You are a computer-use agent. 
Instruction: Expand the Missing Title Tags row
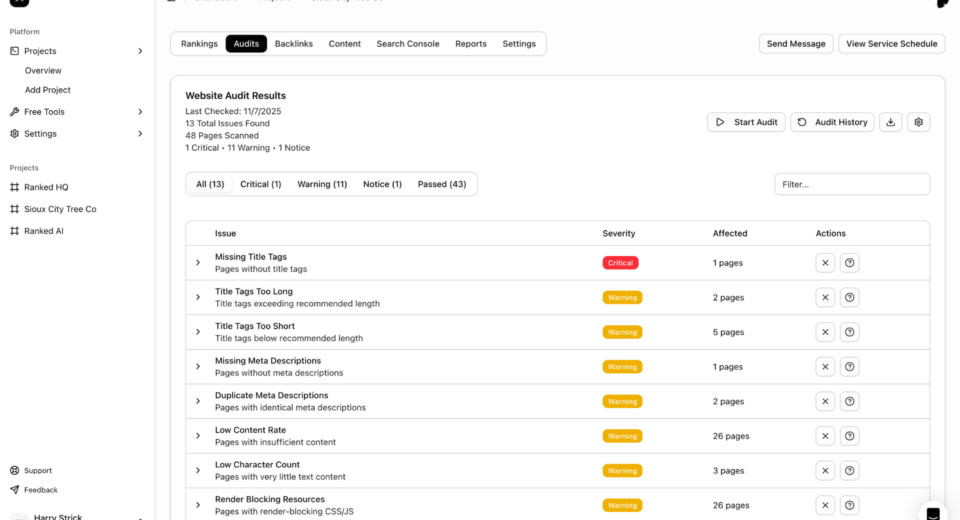point(198,263)
